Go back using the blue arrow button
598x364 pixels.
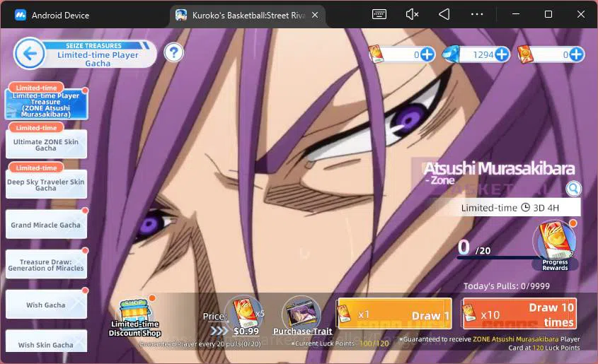[x=29, y=54]
